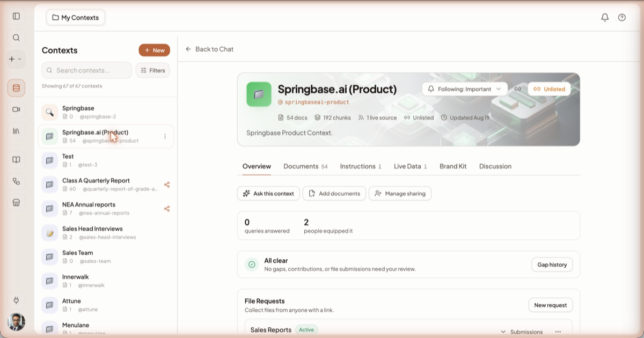
Task: Switch to the Discussion tab
Action: coord(495,166)
